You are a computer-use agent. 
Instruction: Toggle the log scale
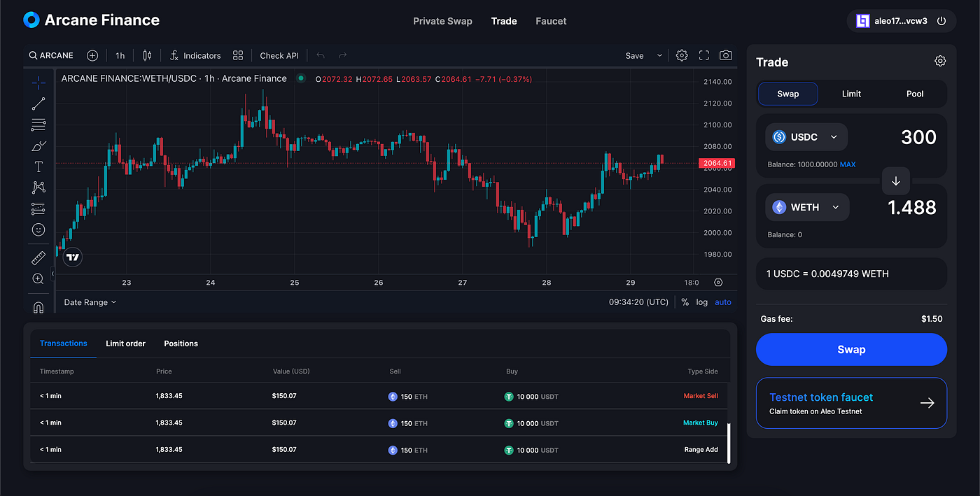(x=701, y=302)
